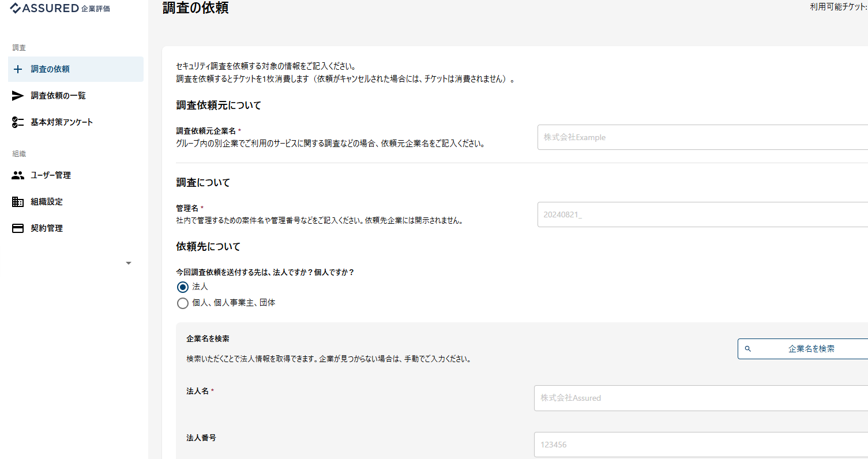This screenshot has width=868, height=459.
Task: Click the plus icon beside 調査の依頼
Action: coord(18,69)
